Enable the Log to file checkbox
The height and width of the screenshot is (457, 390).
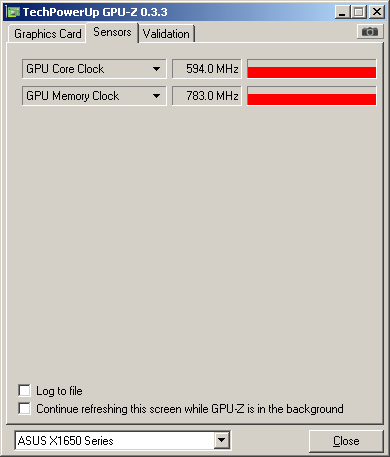click(x=24, y=390)
